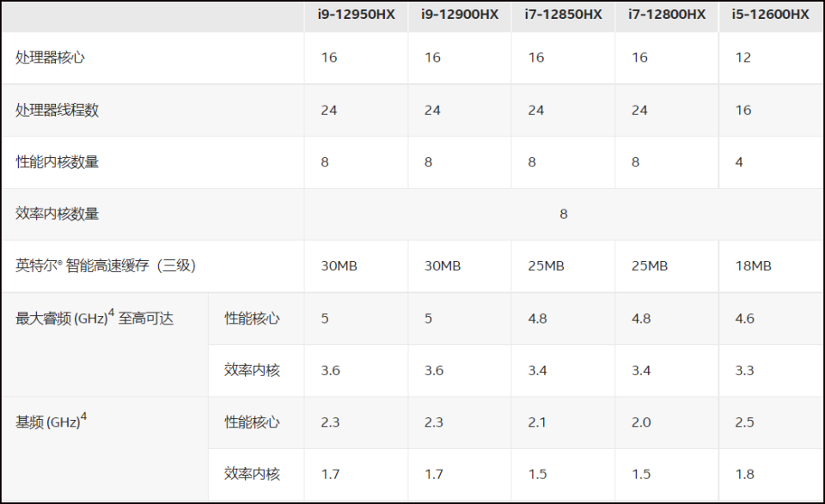Click the 2.5 performance-core base frequency value
The height and width of the screenshot is (504, 825).
pos(744,422)
